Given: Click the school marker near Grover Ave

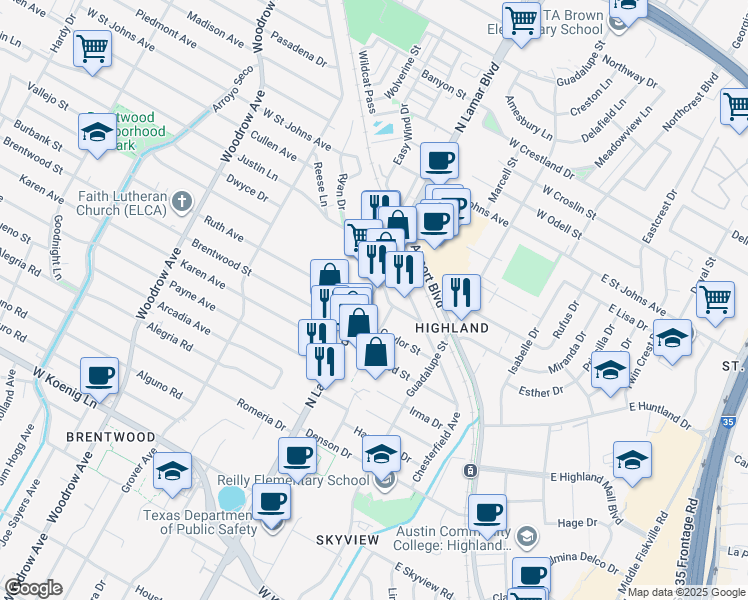Looking at the screenshot, I should (172, 470).
